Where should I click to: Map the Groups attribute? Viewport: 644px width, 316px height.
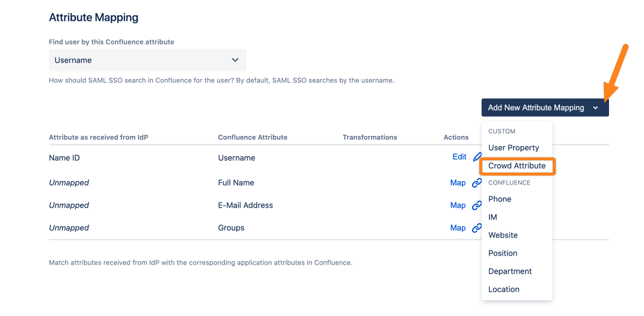[x=458, y=228]
